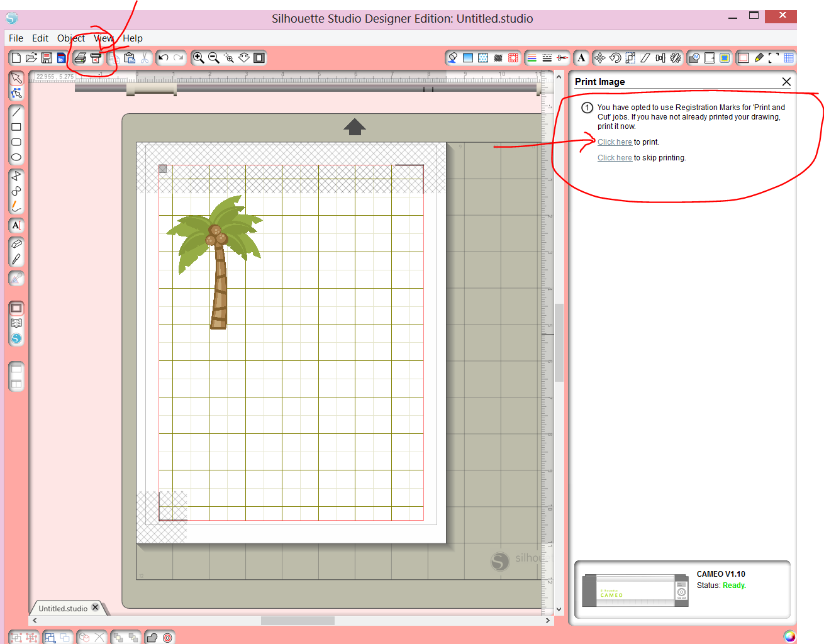Viewport: 824px width, 644px height.
Task: Select the Edit Points tool
Action: pos(16,94)
